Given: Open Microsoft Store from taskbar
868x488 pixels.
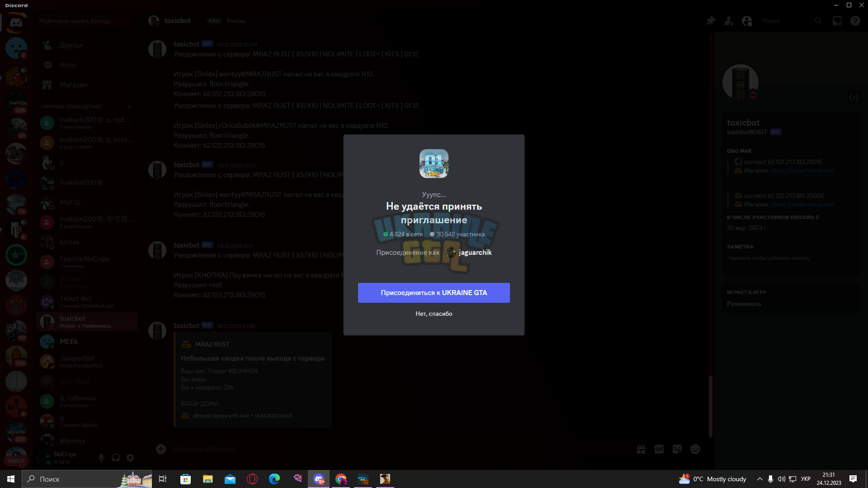Looking at the screenshot, I should [x=185, y=479].
